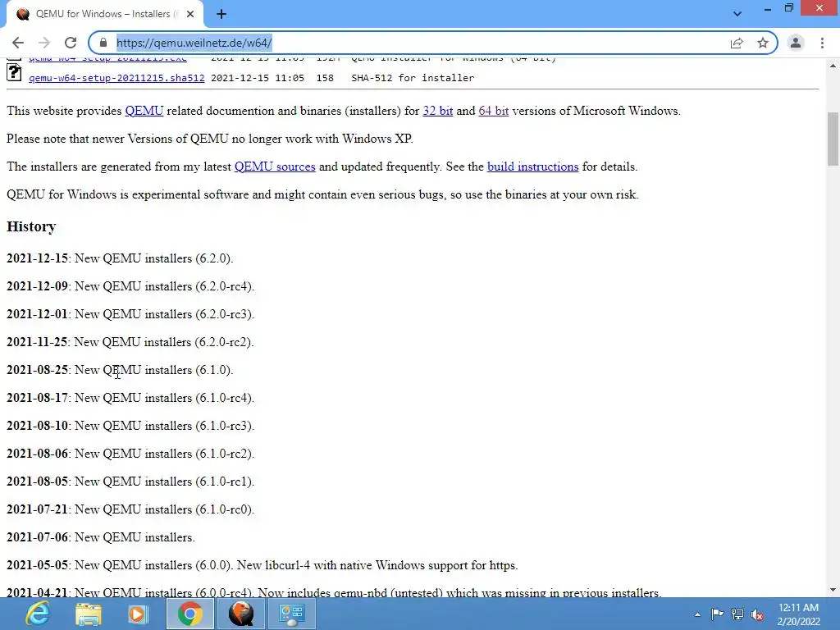Viewport: 840px width, 630px height.
Task: Click the 2021-07-21 history entry (6.1.0-rc0)
Action: (x=130, y=509)
